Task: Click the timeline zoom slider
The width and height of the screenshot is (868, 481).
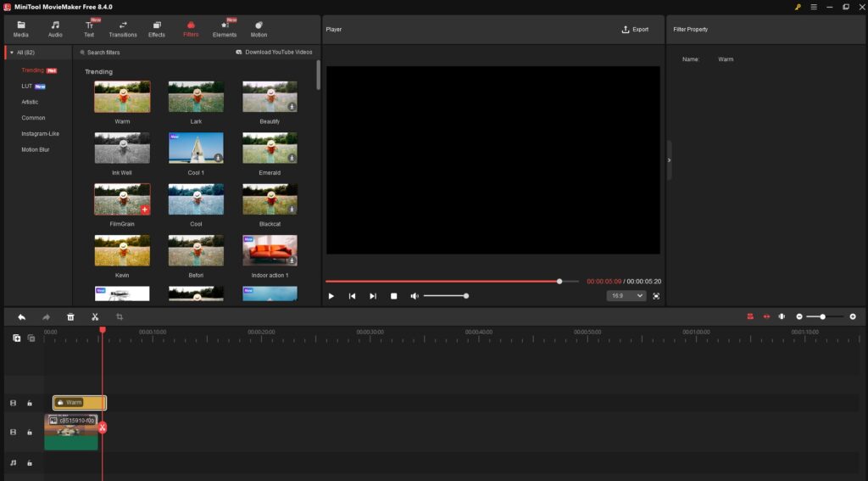Action: click(826, 316)
